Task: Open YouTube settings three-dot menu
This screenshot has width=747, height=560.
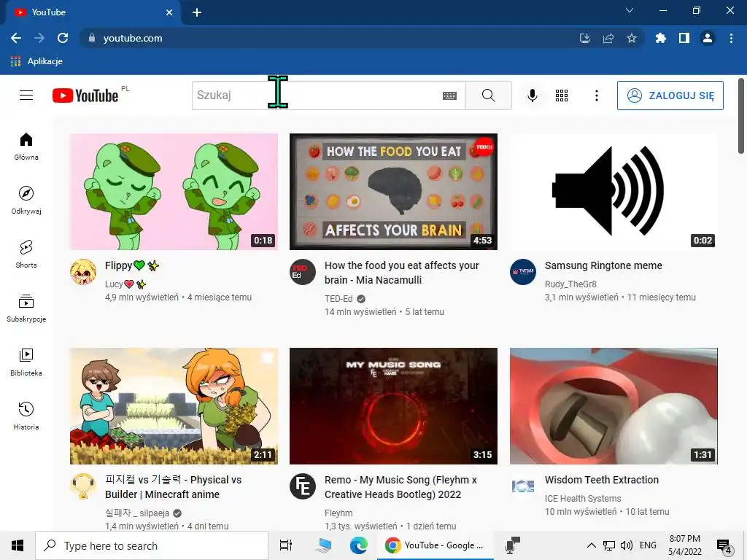Action: [x=596, y=96]
